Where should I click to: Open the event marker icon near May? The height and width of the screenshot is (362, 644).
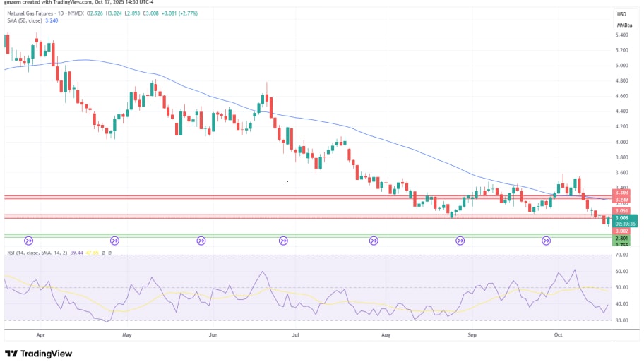[x=114, y=241]
